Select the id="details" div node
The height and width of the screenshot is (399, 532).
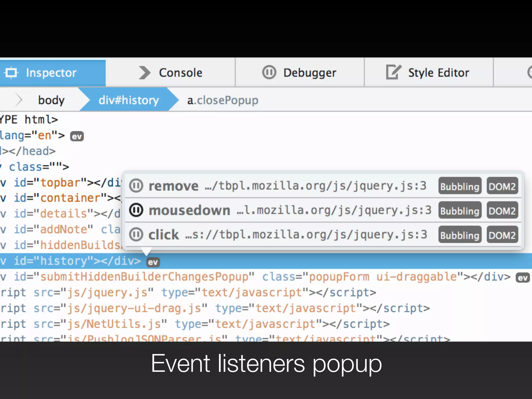[61, 214]
